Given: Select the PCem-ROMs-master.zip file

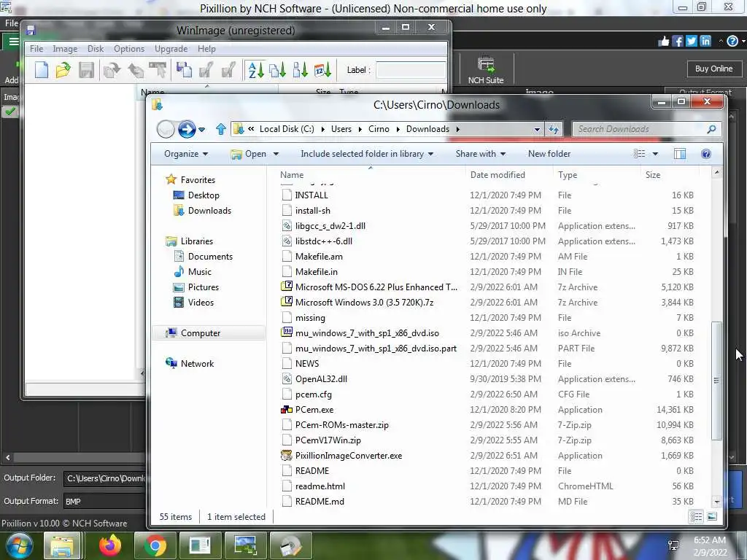Looking at the screenshot, I should [341, 425].
